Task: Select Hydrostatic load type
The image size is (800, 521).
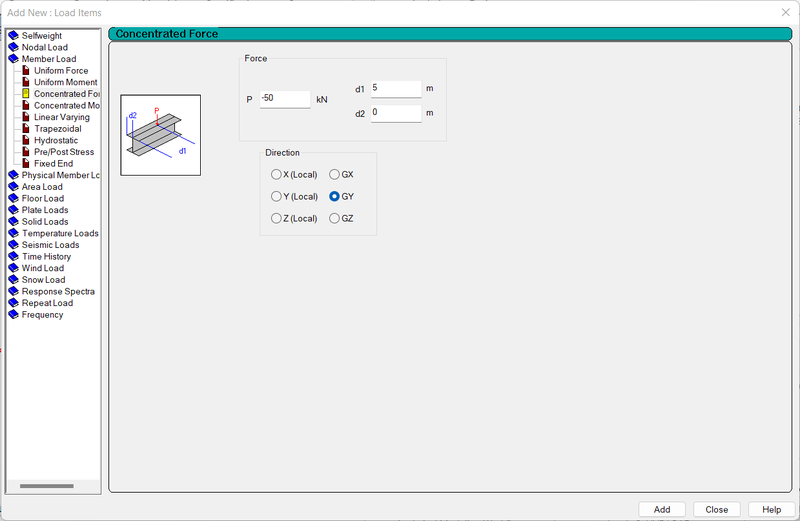Action: click(x=56, y=140)
